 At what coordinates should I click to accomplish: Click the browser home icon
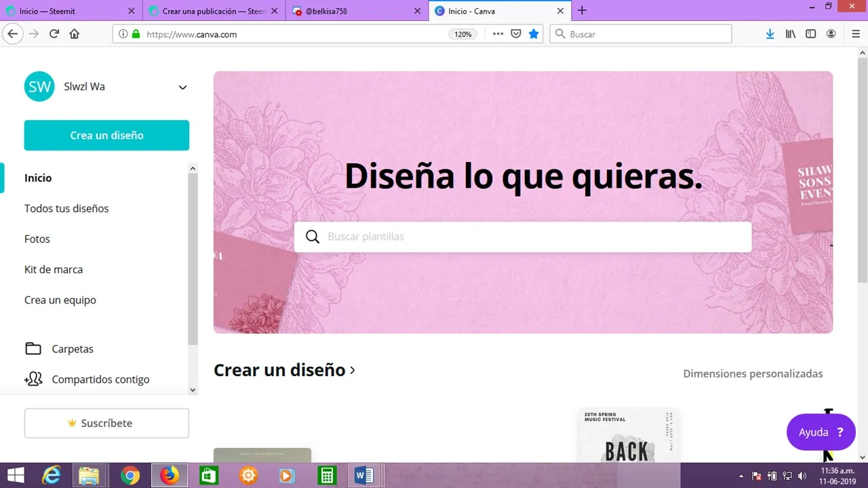pos(75,34)
